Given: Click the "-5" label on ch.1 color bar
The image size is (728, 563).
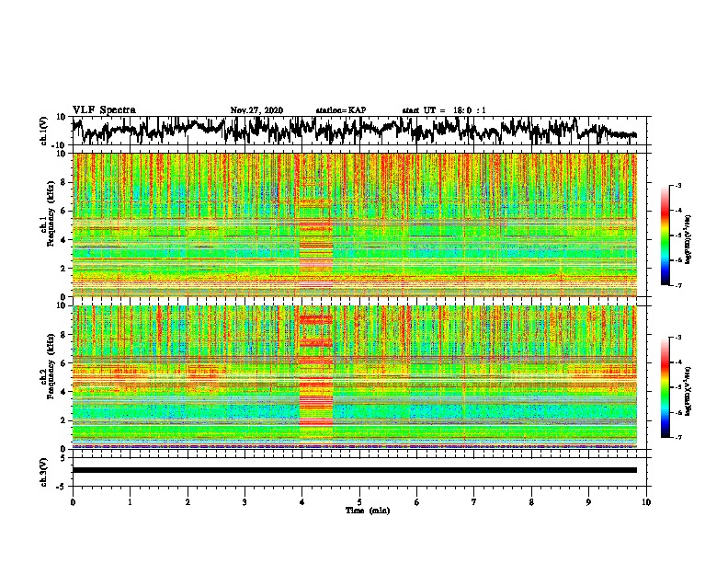Looking at the screenshot, I should coord(678,236).
